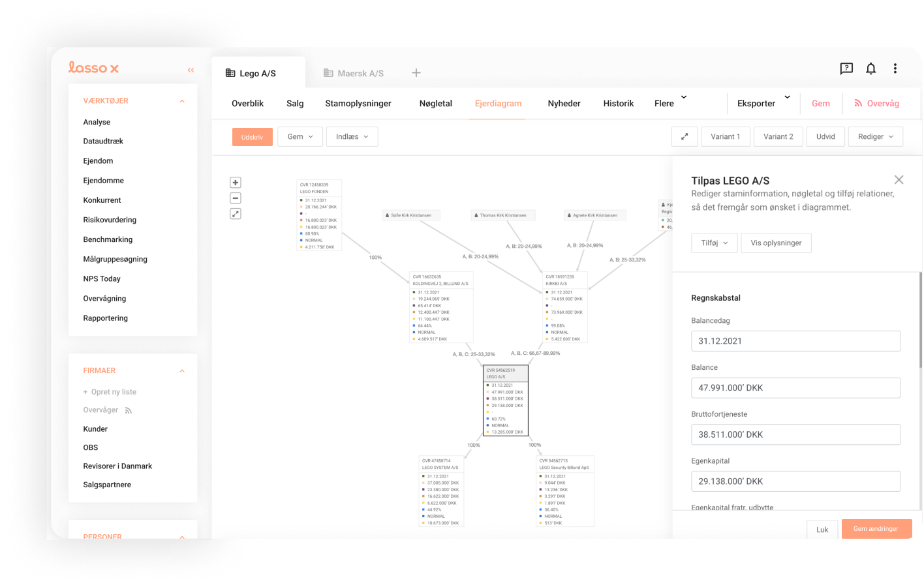Click the Overvåg RSS button

point(876,103)
